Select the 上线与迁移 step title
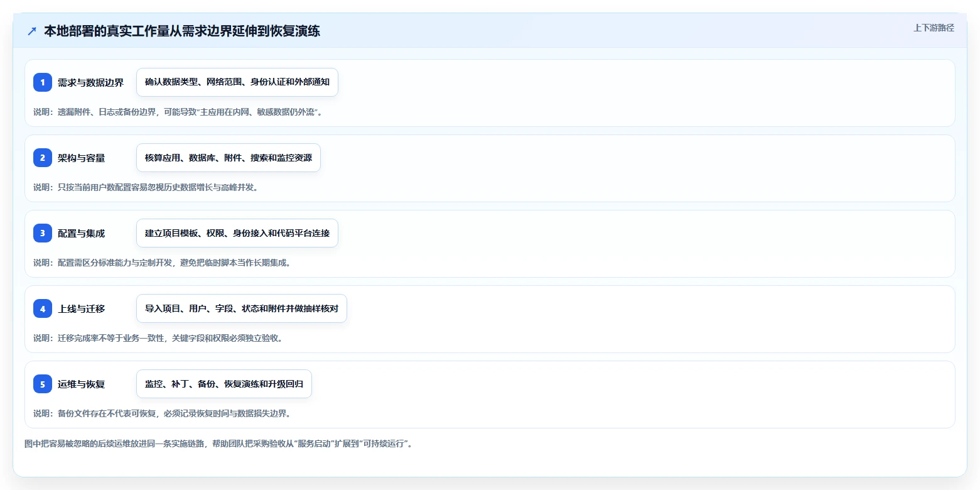Screen dimensions: 980x490 pyautogui.click(x=81, y=308)
